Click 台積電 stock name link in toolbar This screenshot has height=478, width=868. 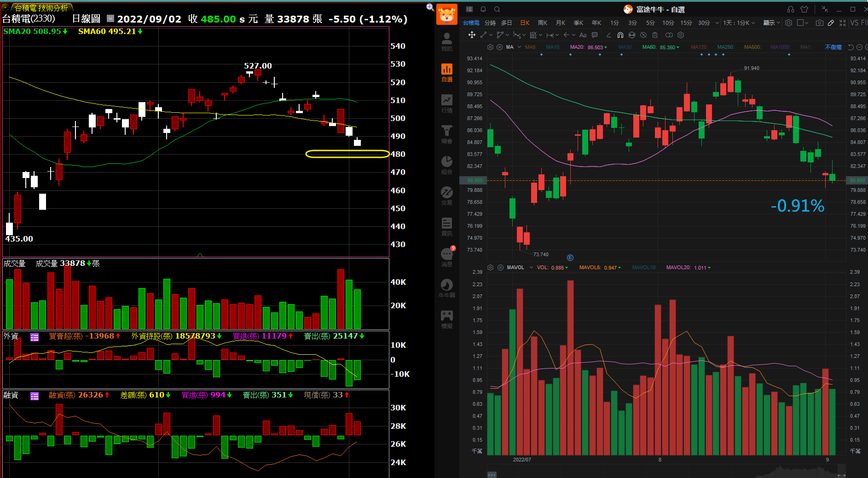click(x=471, y=23)
